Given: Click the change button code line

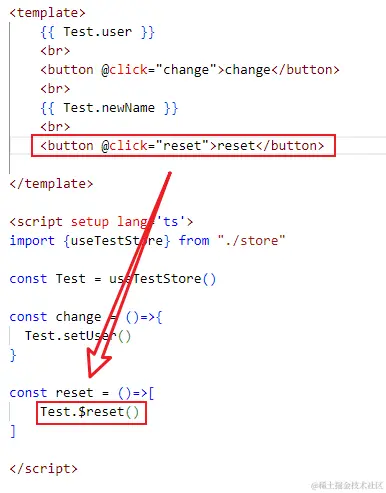Looking at the screenshot, I should 190,70.
